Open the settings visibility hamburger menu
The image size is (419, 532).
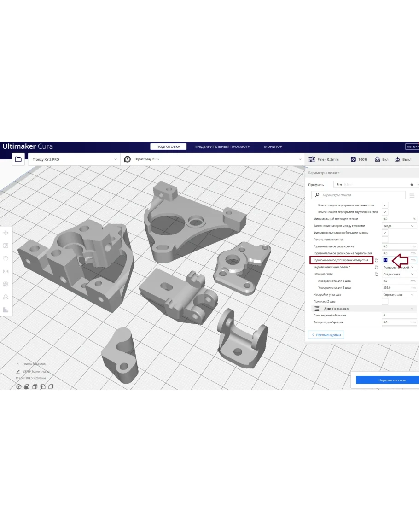tap(412, 195)
